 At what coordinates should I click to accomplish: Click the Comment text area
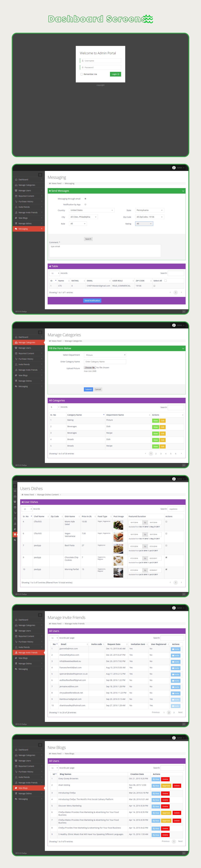click(105, 251)
